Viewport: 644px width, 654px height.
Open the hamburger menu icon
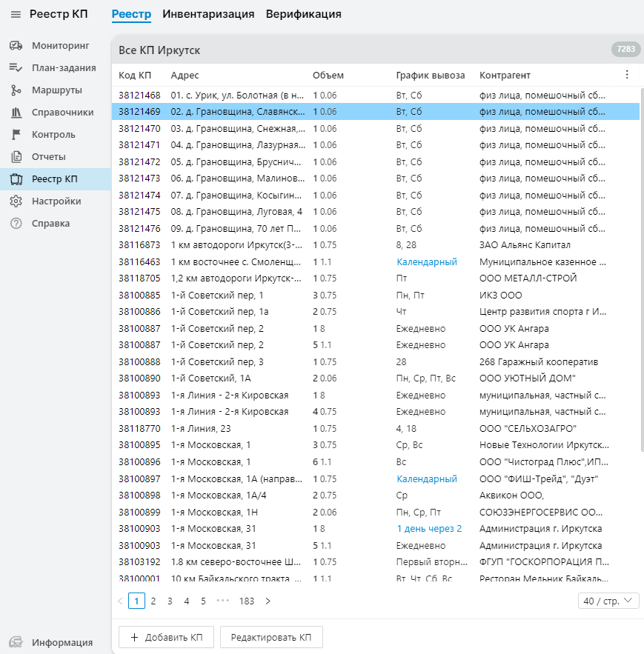[16, 14]
